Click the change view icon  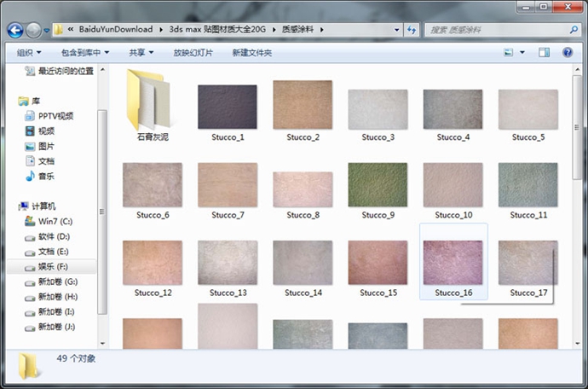[x=508, y=52]
